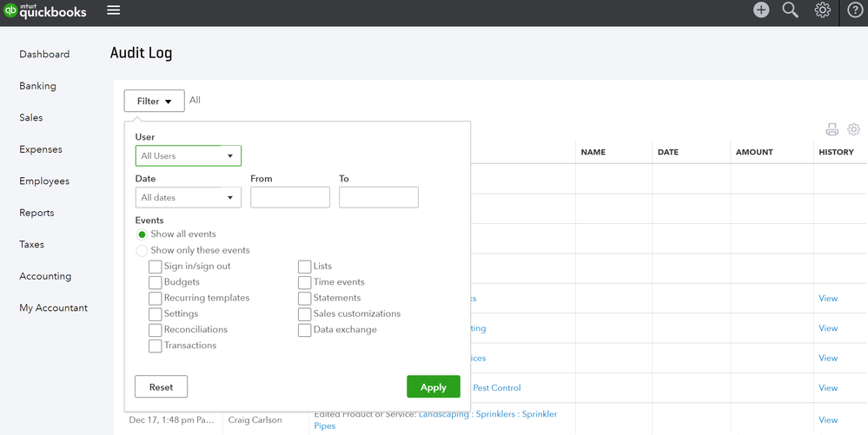This screenshot has width=868, height=435.
Task: Check the Sign in/sign out checkbox
Action: 156,267
